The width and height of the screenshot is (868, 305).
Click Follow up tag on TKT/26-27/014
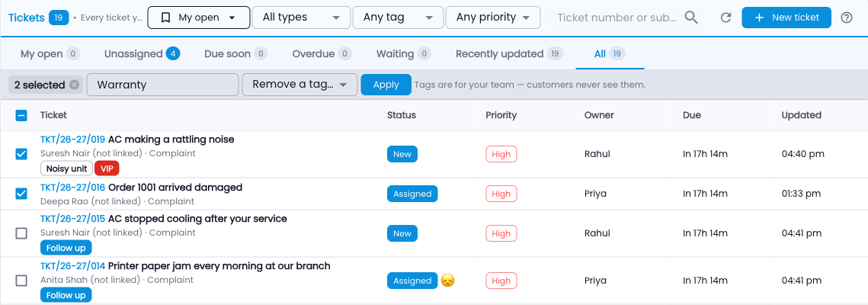pos(66,295)
